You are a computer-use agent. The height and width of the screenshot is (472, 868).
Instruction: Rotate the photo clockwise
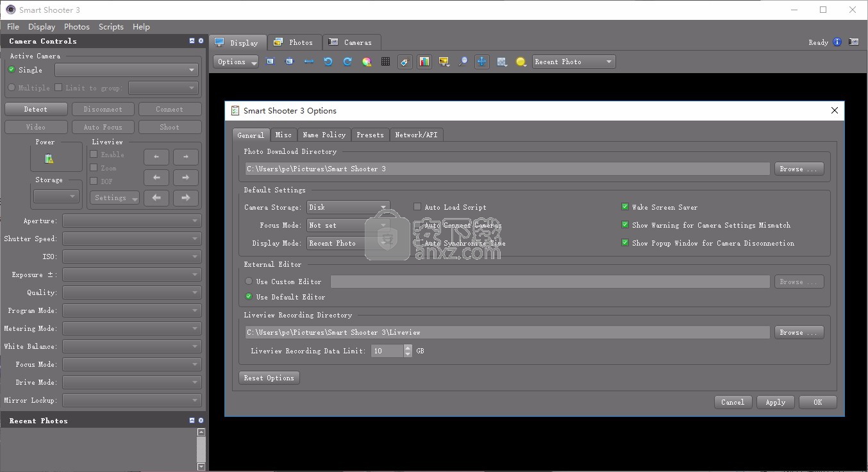click(347, 62)
